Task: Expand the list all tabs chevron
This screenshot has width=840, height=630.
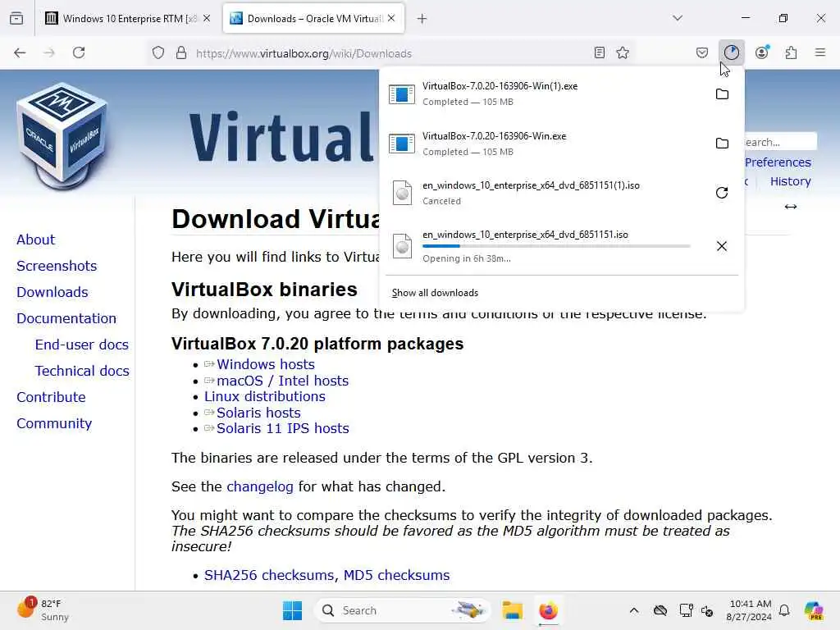Action: click(x=678, y=18)
